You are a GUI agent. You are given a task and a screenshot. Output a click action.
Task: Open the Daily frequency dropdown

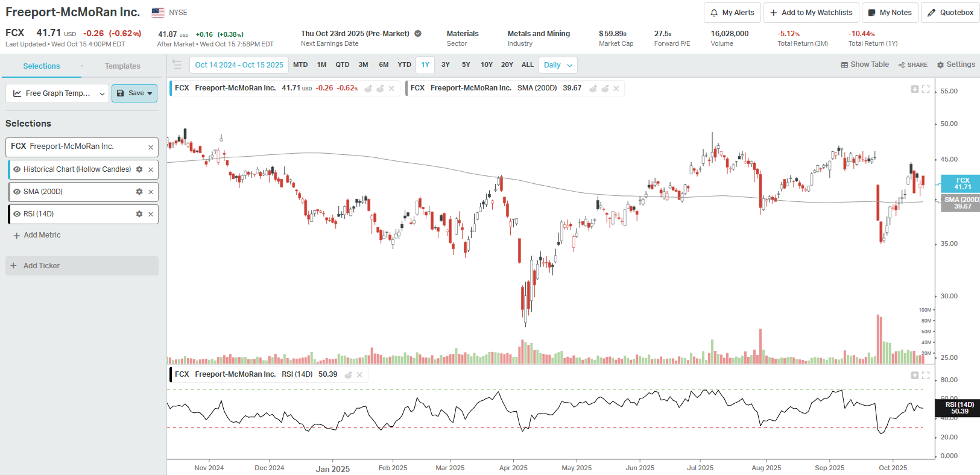coord(558,65)
